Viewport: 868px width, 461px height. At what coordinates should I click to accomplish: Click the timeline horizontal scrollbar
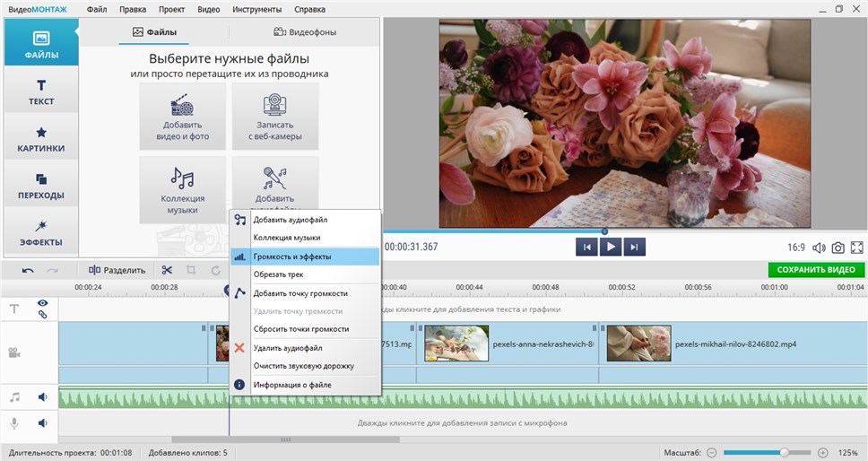pyautogui.click(x=286, y=440)
